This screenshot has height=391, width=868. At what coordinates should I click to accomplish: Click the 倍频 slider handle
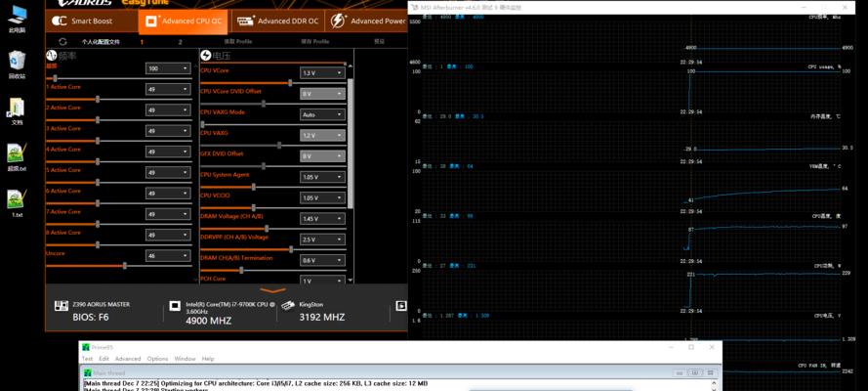click(x=55, y=78)
